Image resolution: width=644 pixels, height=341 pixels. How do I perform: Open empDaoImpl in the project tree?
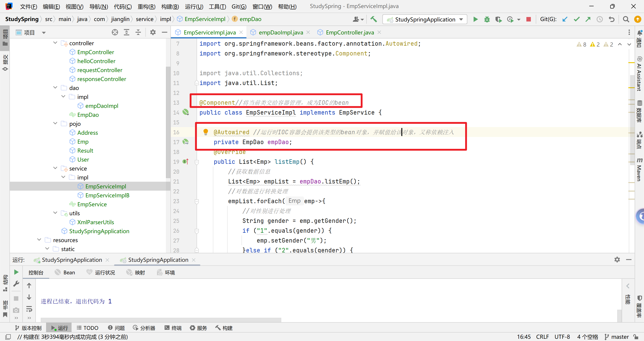point(102,106)
